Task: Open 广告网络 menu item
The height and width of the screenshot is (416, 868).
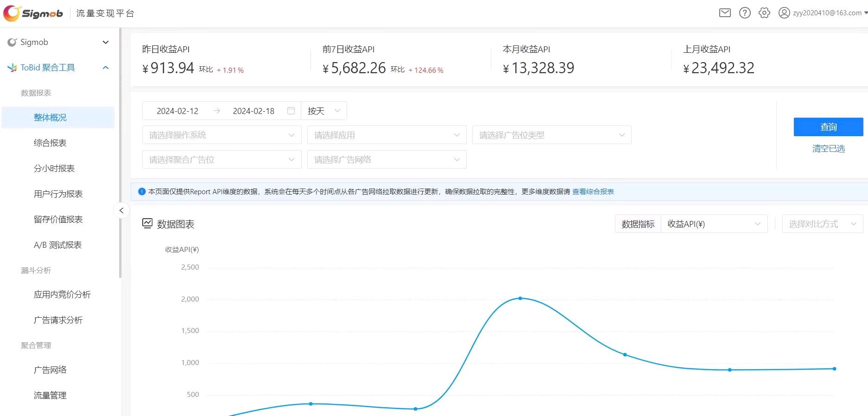Action: point(50,370)
